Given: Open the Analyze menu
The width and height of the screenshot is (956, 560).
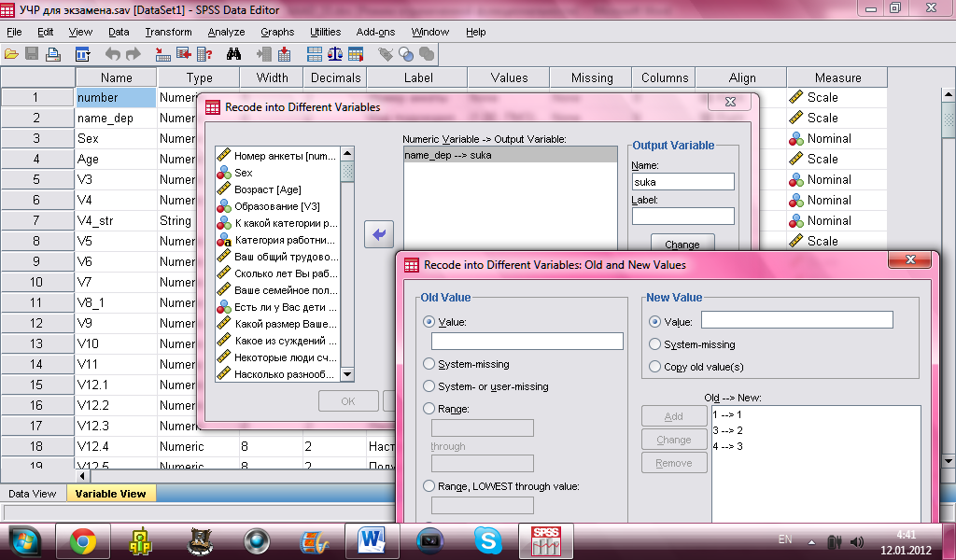Looking at the screenshot, I should (226, 32).
